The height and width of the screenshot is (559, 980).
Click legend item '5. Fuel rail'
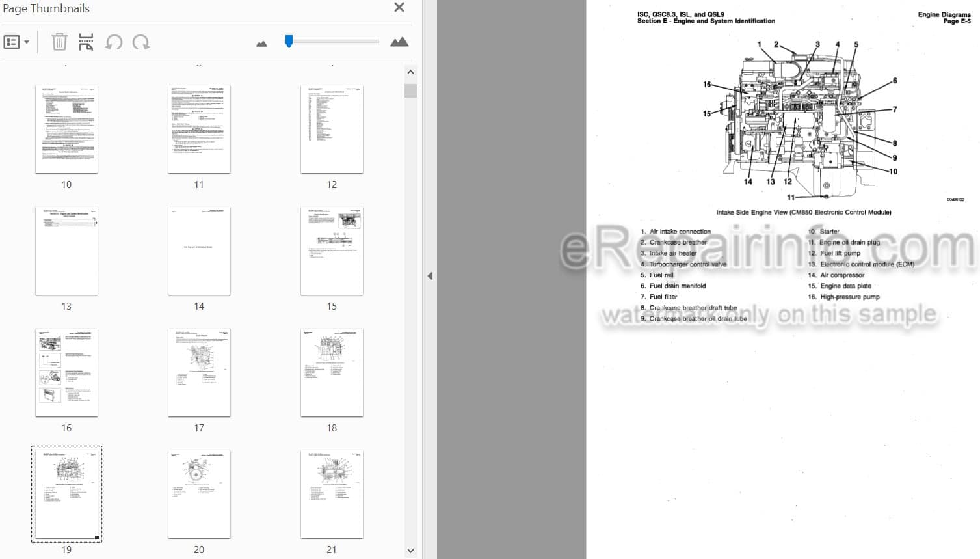pyautogui.click(x=657, y=275)
